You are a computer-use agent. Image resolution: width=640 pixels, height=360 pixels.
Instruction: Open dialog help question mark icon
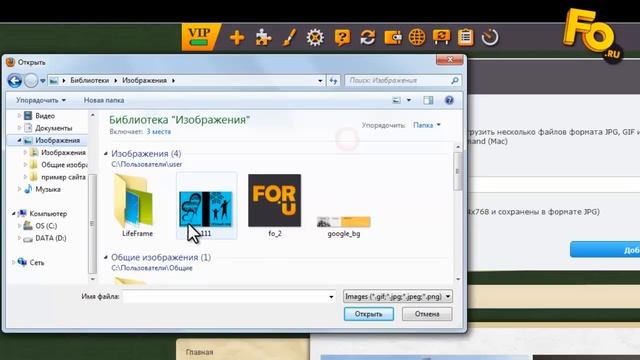[x=449, y=100]
